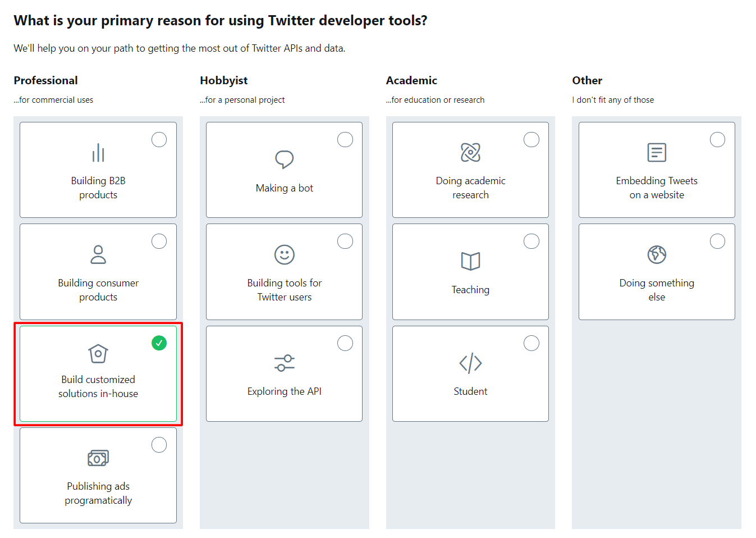This screenshot has width=756, height=538.
Task: Click the 'Building B2B products' label
Action: (x=98, y=188)
